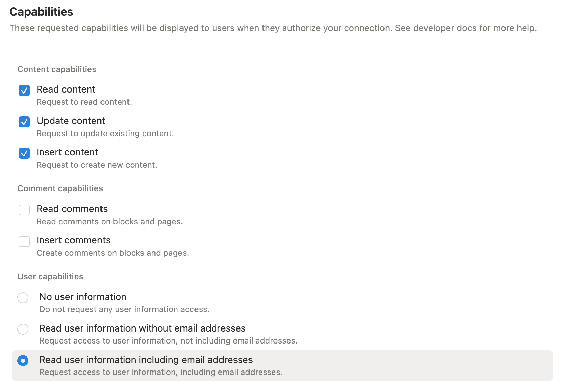Click the 'Request to create new content.' description

coord(97,165)
